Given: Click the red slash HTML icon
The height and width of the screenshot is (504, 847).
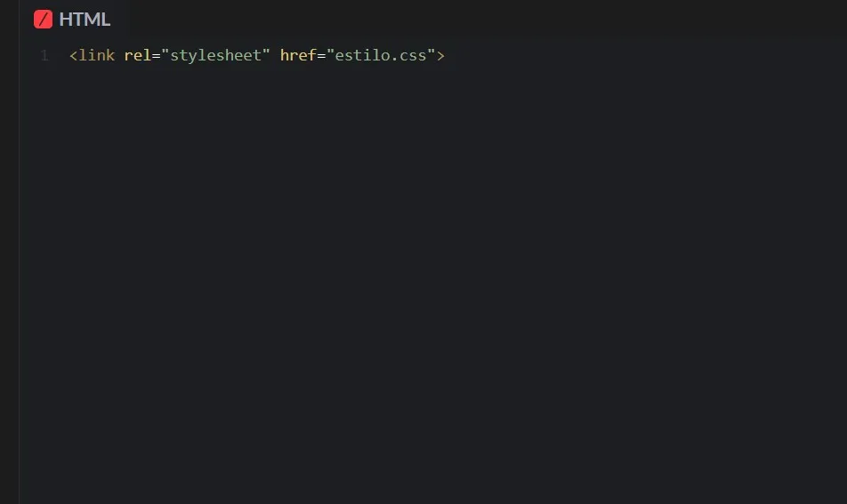Looking at the screenshot, I should click(x=44, y=20).
